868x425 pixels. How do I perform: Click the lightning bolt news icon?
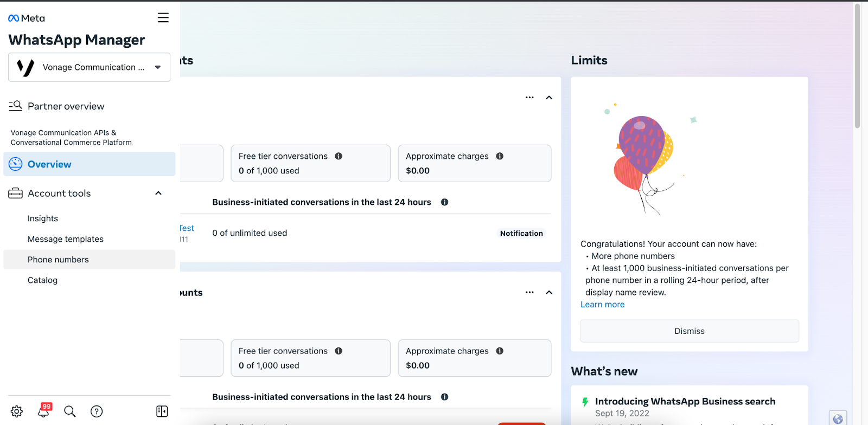point(585,402)
